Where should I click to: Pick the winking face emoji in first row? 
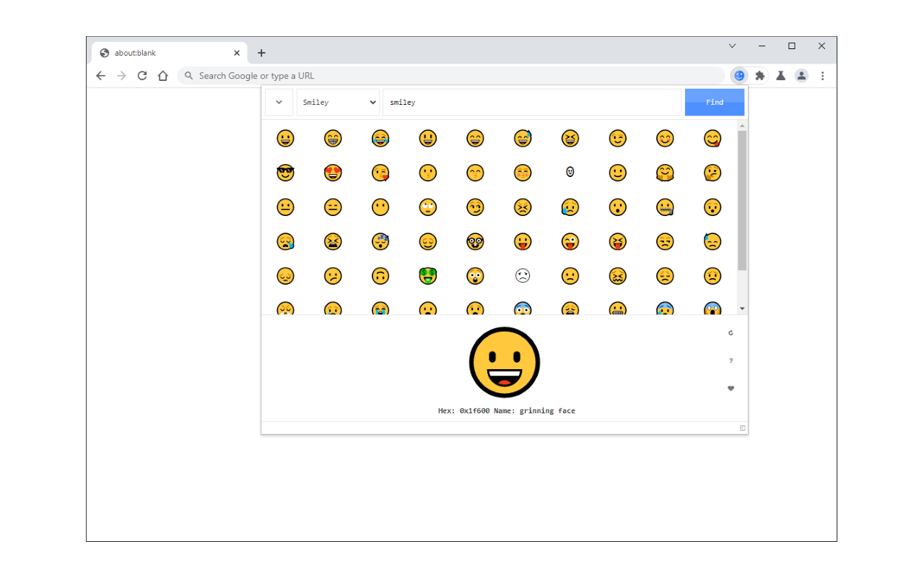tap(617, 138)
